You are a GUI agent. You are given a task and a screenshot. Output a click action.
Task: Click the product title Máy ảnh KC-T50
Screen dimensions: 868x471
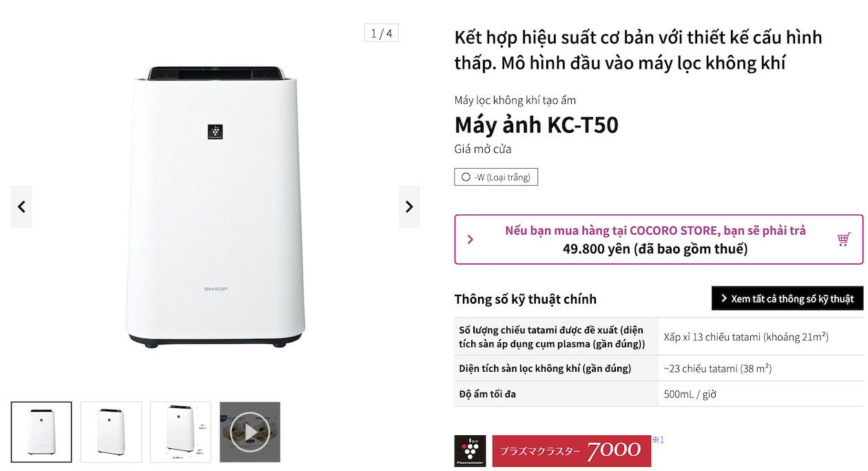click(537, 125)
